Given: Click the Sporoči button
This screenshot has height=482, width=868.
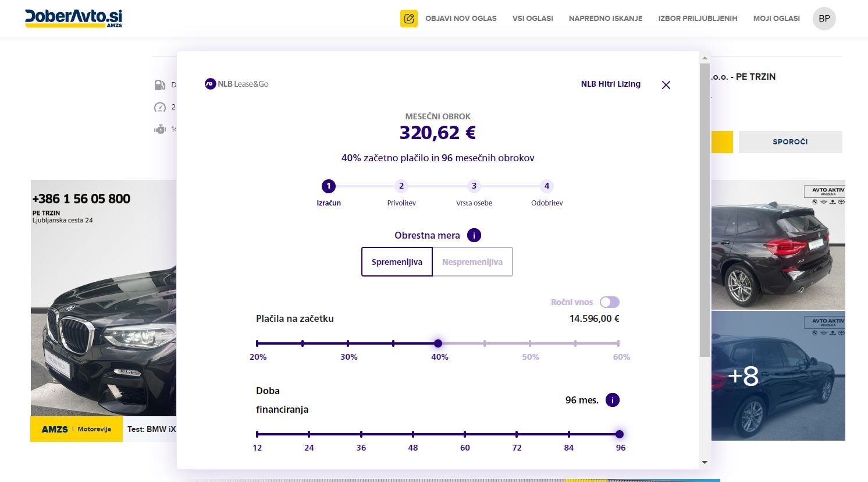Looking at the screenshot, I should click(790, 142).
